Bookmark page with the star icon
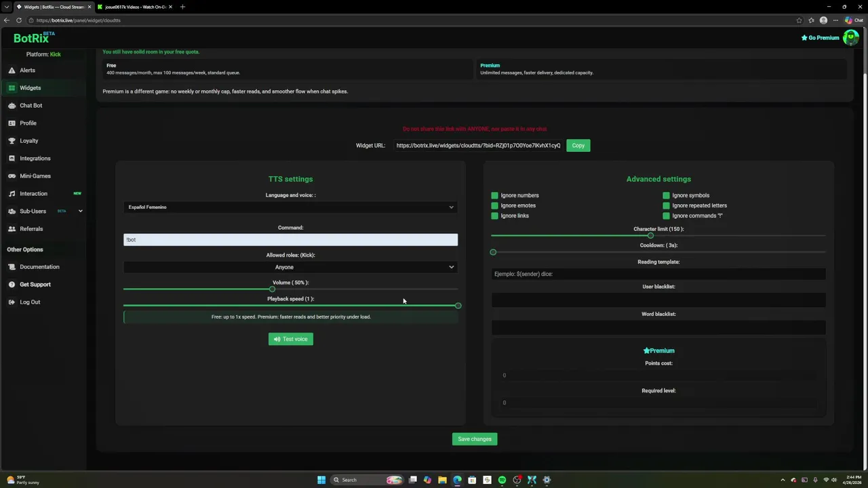The image size is (868, 488). pyautogui.click(x=800, y=20)
